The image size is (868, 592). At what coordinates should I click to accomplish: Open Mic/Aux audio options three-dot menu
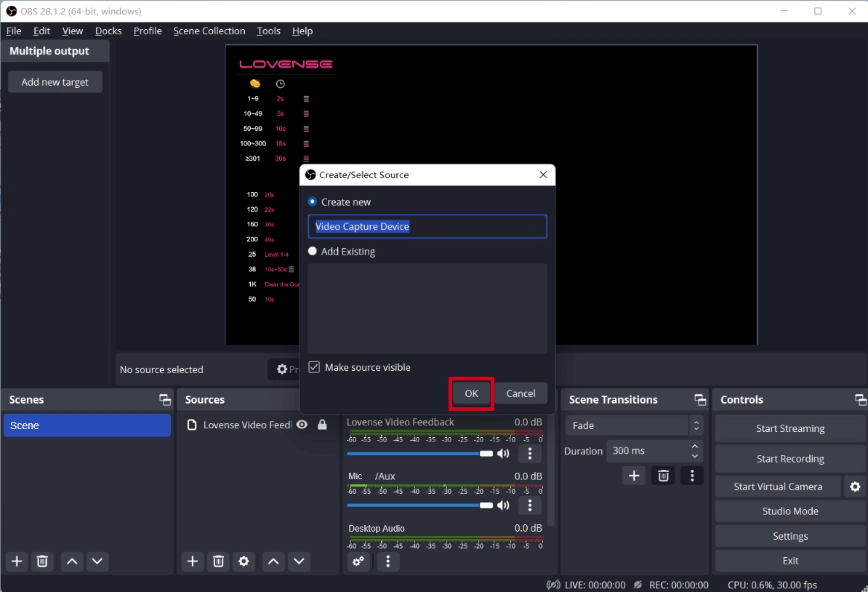[530, 505]
